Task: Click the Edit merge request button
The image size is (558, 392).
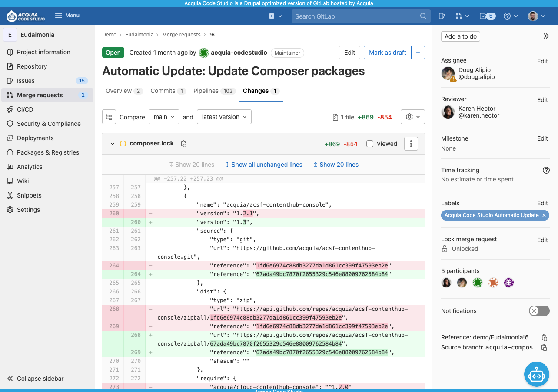Action: click(x=350, y=53)
